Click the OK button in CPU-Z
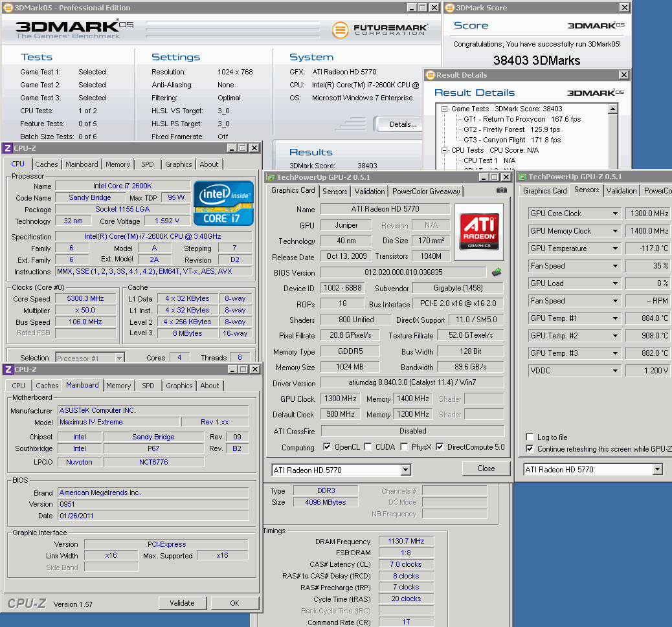 click(234, 603)
